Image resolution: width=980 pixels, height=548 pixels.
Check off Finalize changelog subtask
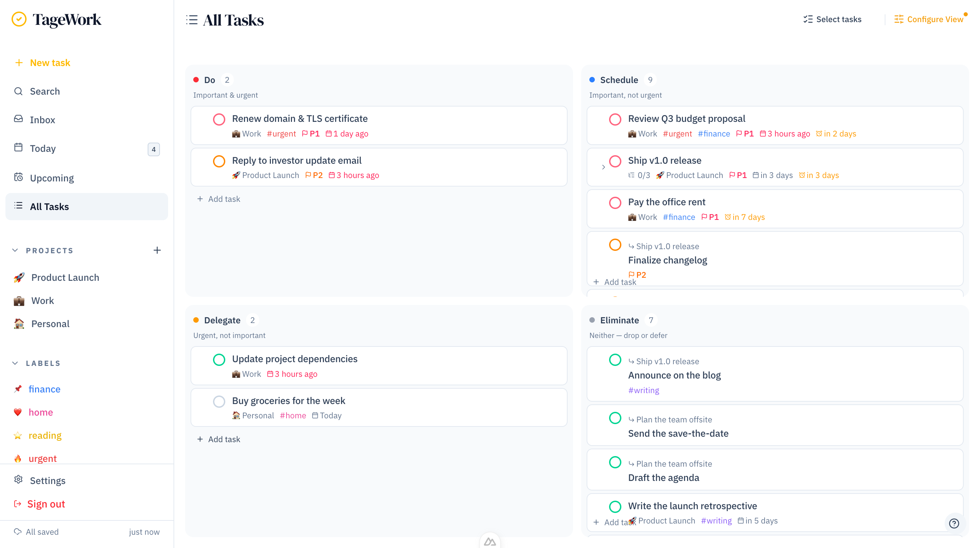615,245
